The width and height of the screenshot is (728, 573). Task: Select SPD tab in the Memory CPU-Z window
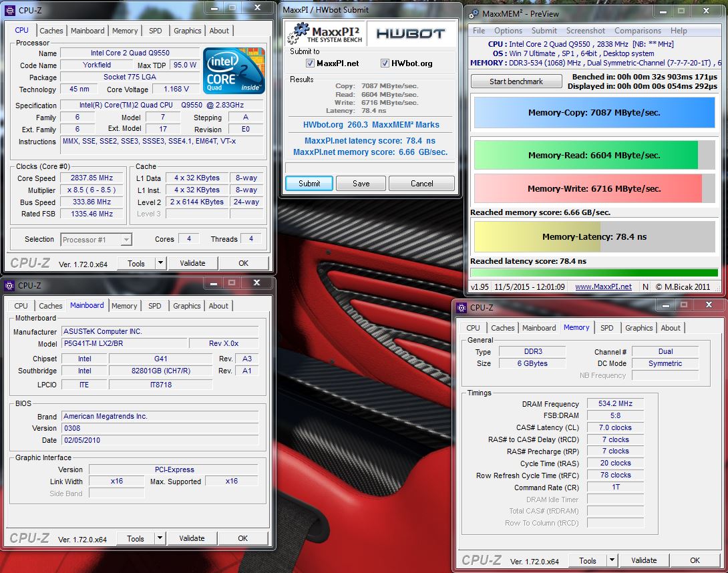coord(607,328)
